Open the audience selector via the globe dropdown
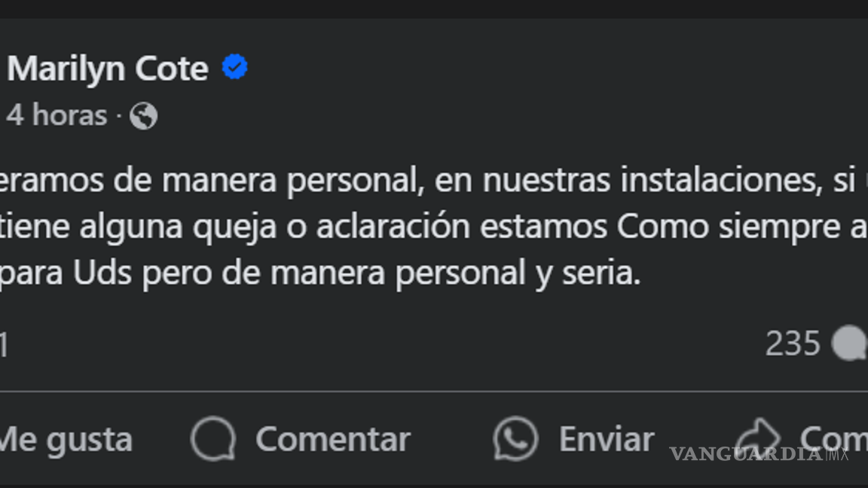 145,115
